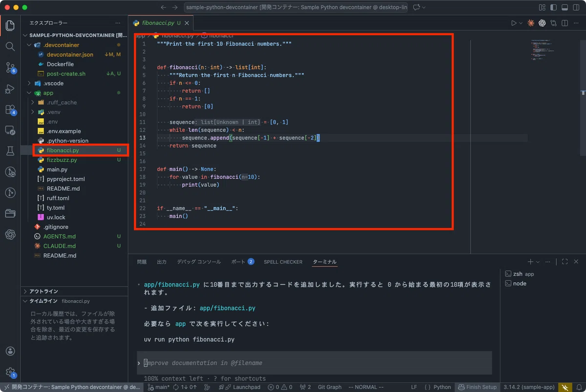Open the Search view

point(10,47)
